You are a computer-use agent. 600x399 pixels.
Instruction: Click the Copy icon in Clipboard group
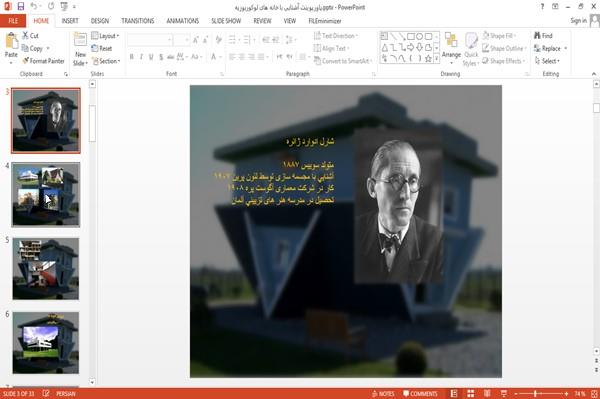tap(25, 48)
